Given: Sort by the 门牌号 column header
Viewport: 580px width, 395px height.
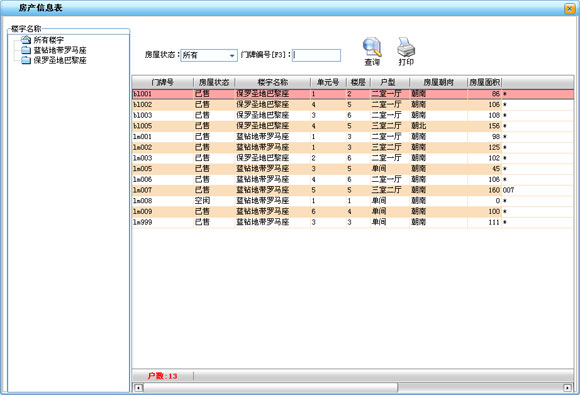Looking at the screenshot, I should click(x=163, y=82).
